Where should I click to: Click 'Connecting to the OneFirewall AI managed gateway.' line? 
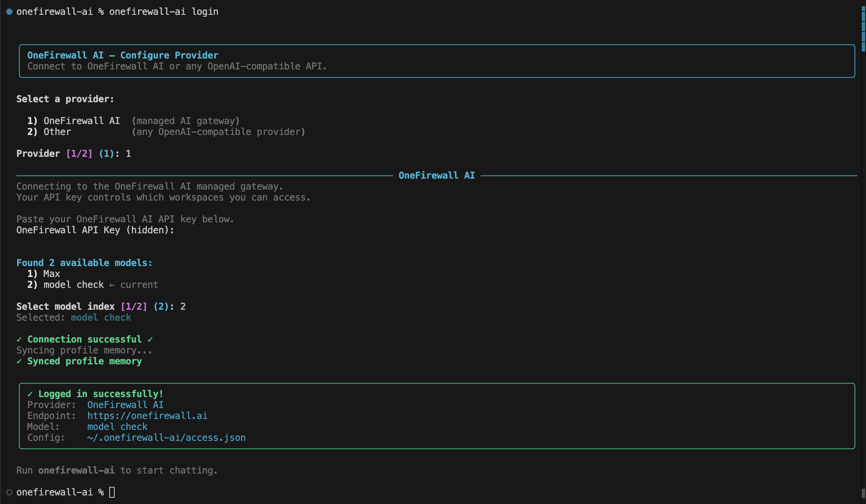point(150,186)
